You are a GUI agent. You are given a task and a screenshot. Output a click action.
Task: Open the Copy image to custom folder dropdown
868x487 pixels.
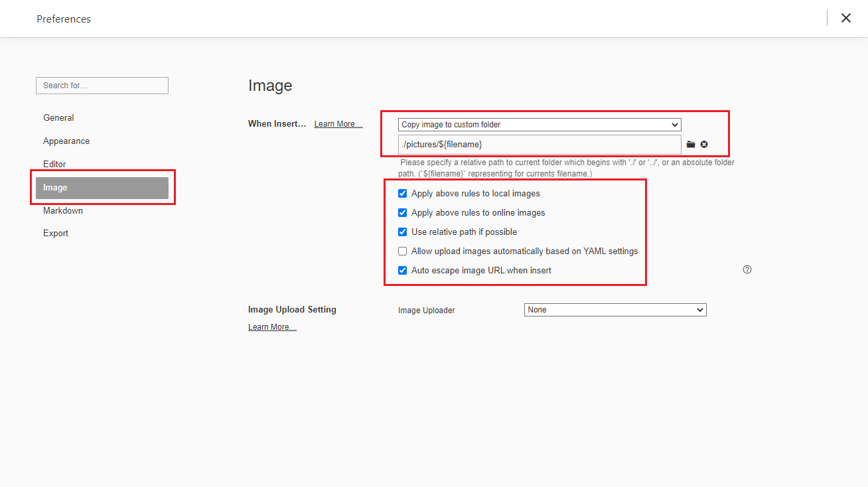[540, 125]
